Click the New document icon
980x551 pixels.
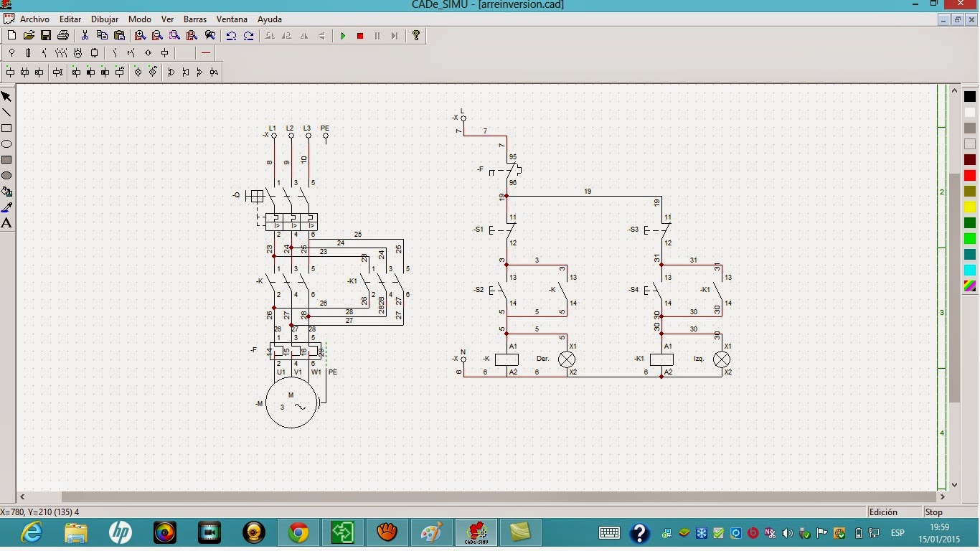coord(11,35)
